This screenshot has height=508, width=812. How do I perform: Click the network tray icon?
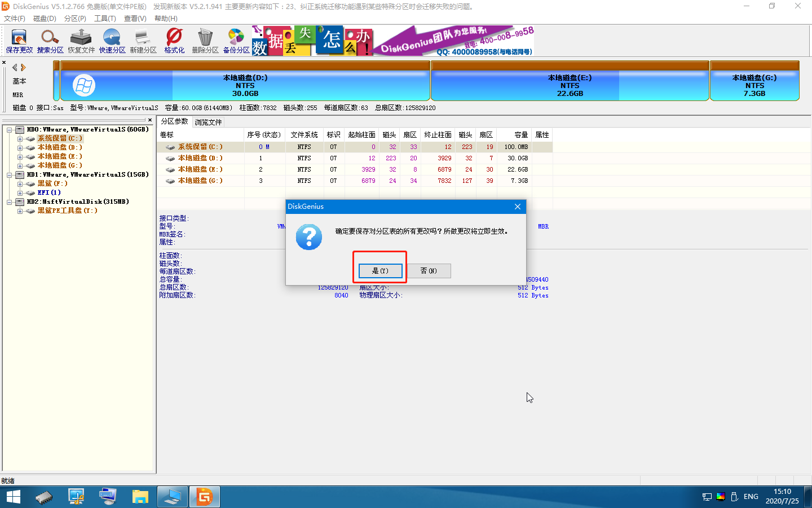tap(707, 497)
